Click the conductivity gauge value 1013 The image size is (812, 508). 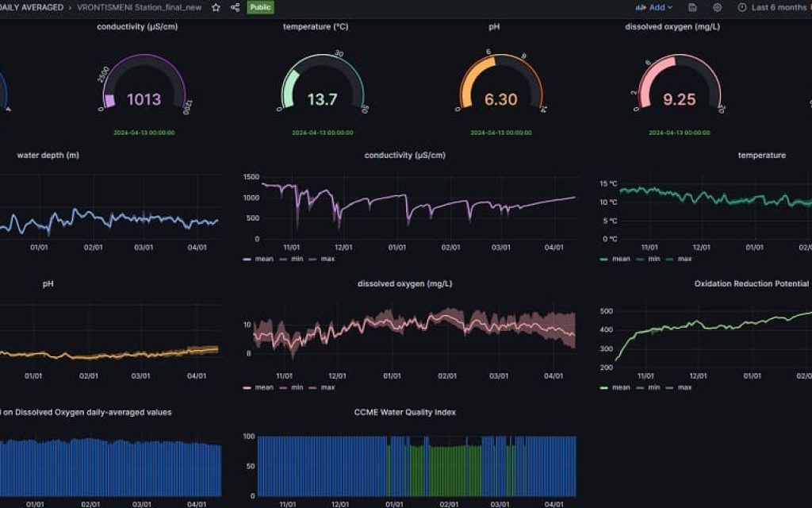(144, 99)
